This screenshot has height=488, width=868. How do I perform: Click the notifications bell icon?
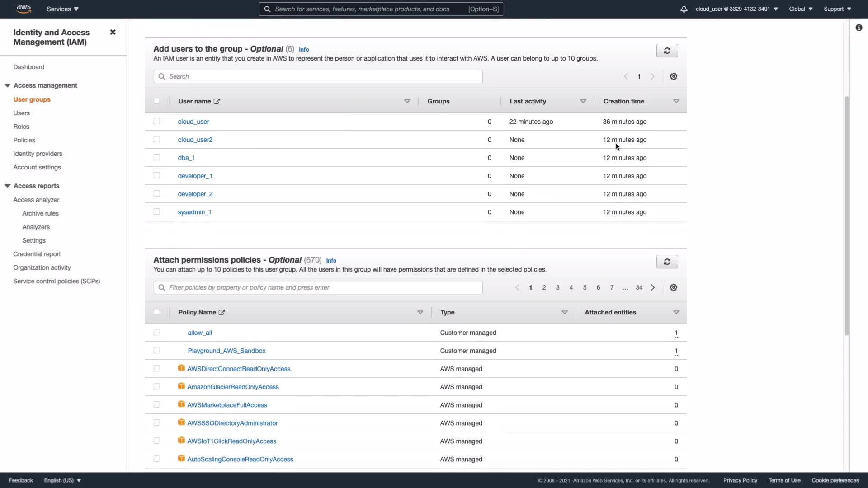[684, 9]
